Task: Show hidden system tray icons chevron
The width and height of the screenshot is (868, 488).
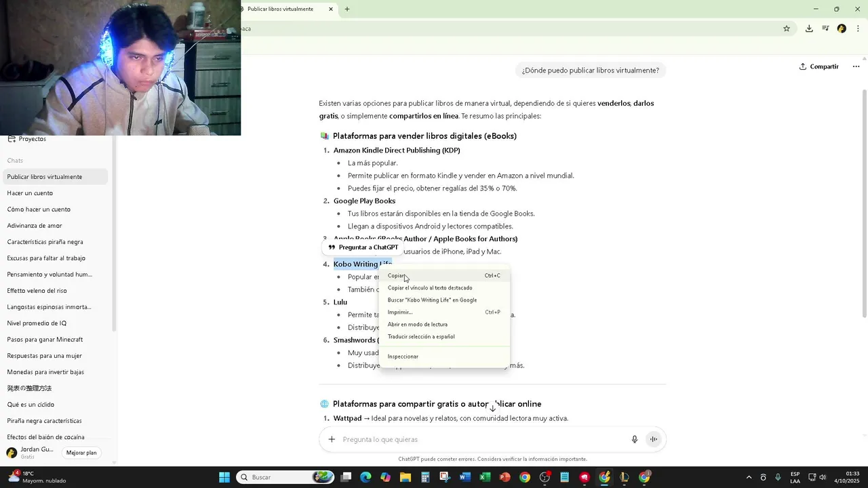Action: point(749,477)
